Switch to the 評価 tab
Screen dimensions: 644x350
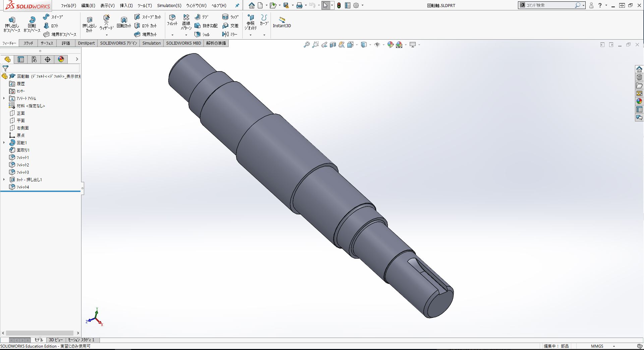66,43
